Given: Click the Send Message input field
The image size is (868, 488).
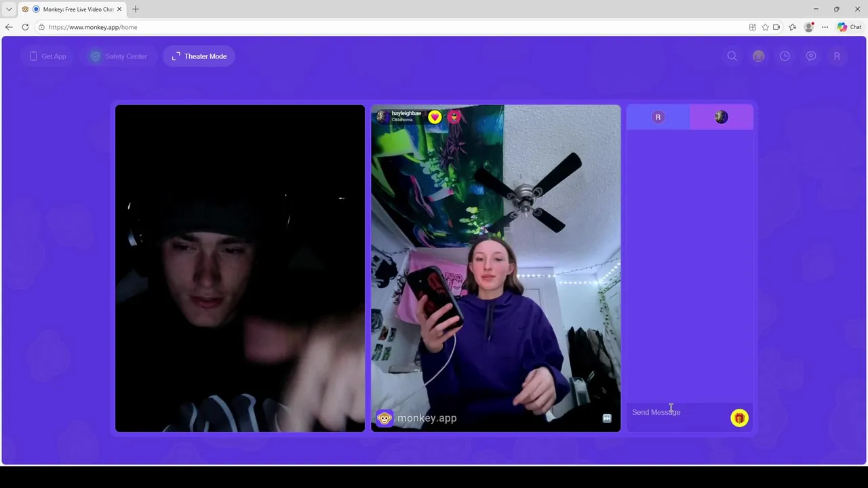Looking at the screenshot, I should pyautogui.click(x=677, y=412).
